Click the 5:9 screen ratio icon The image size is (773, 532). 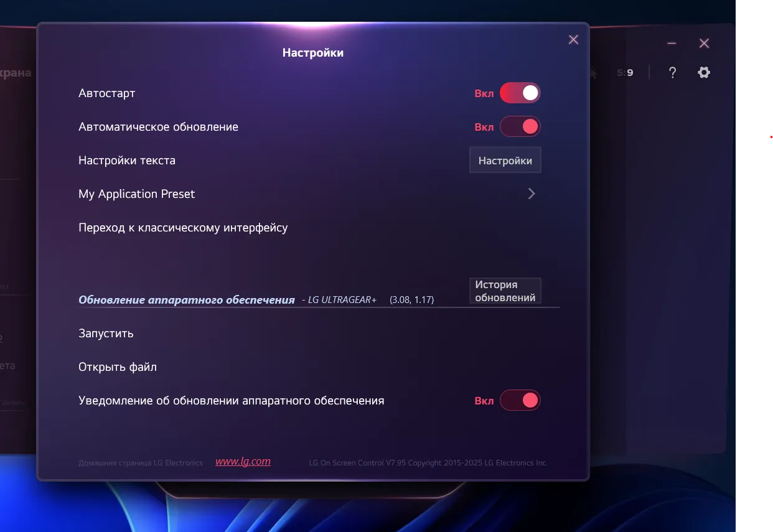coord(625,73)
